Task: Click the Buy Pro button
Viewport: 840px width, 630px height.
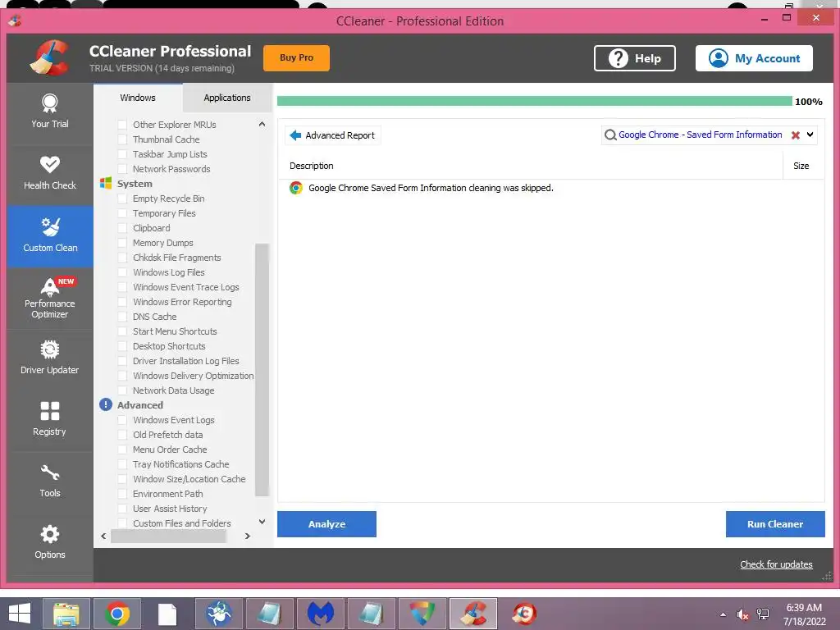Action: [x=296, y=58]
